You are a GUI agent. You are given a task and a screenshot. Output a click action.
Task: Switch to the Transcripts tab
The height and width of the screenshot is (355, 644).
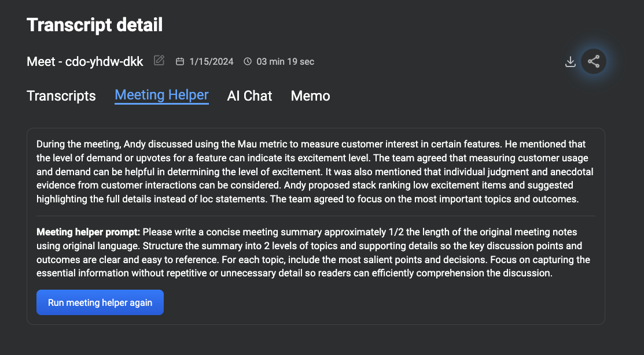tap(61, 96)
